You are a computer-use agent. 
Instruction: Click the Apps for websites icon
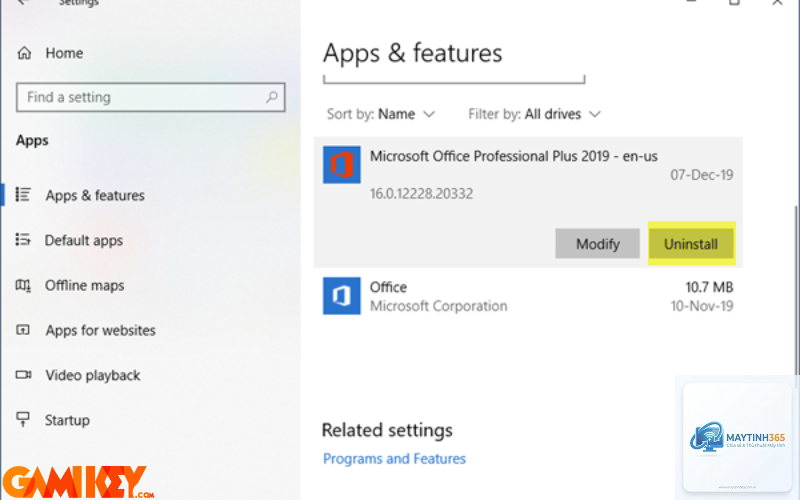[23, 330]
